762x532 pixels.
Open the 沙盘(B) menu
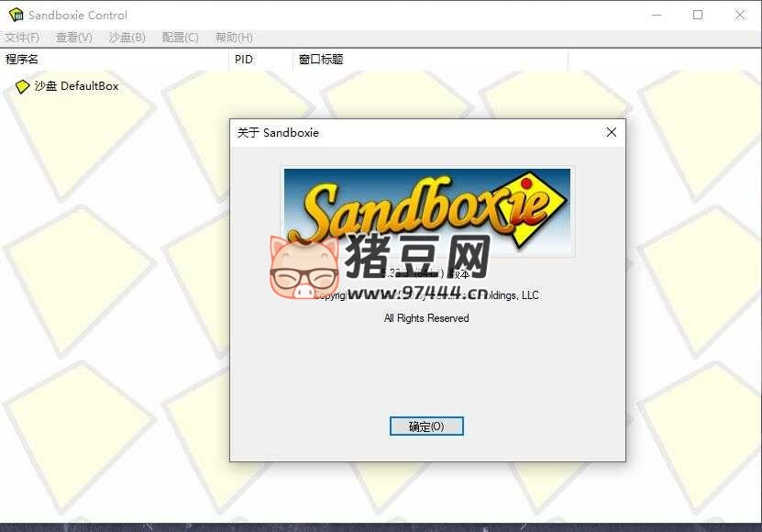(x=127, y=38)
